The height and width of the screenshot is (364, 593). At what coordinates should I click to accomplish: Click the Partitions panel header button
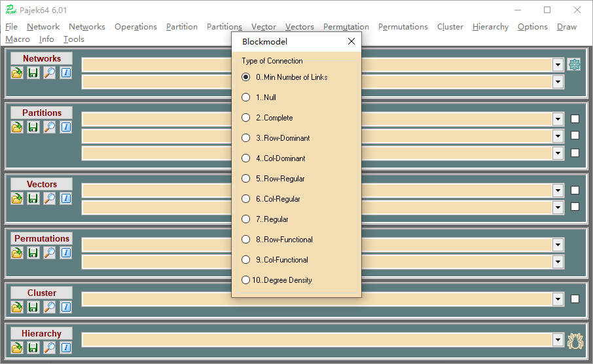[x=42, y=113]
